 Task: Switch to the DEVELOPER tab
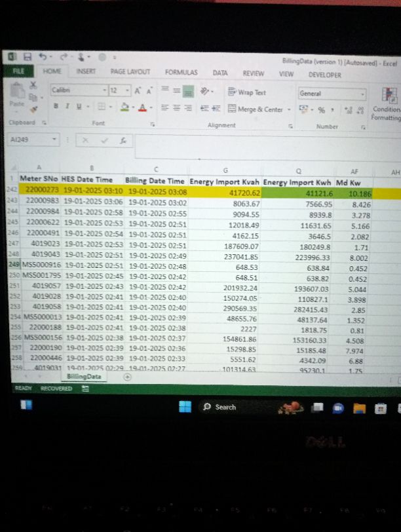325,75
